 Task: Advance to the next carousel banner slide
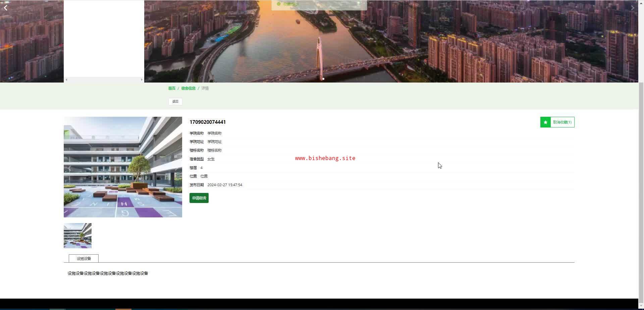pyautogui.click(x=633, y=8)
